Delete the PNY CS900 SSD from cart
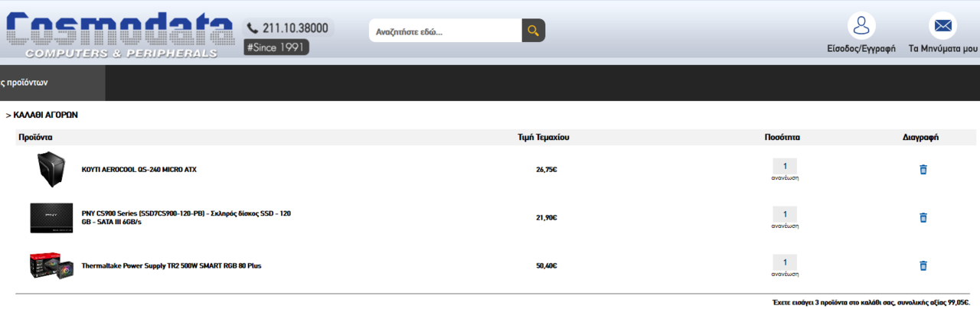 click(x=923, y=218)
